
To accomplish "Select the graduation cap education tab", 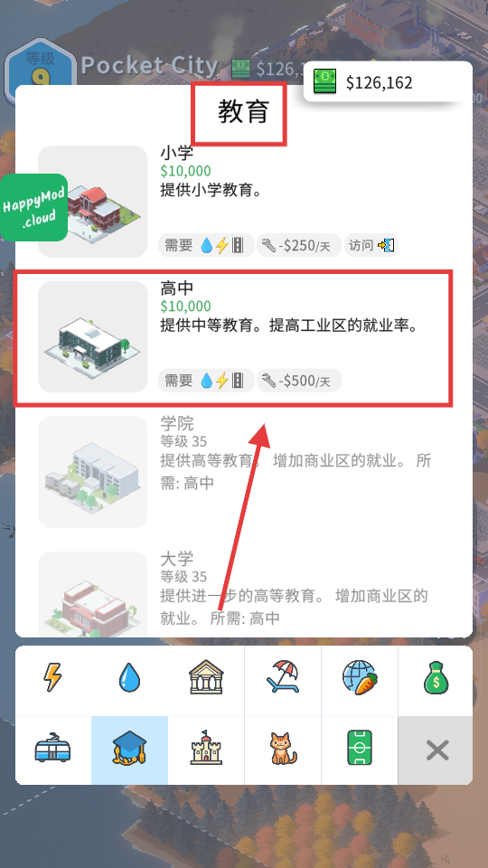I will tap(129, 750).
